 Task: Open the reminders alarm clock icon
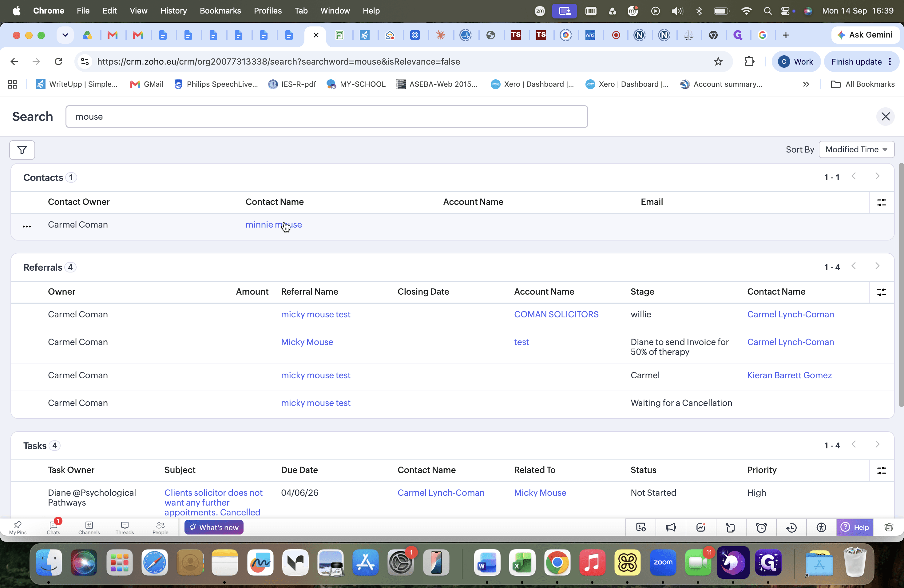[x=761, y=527]
